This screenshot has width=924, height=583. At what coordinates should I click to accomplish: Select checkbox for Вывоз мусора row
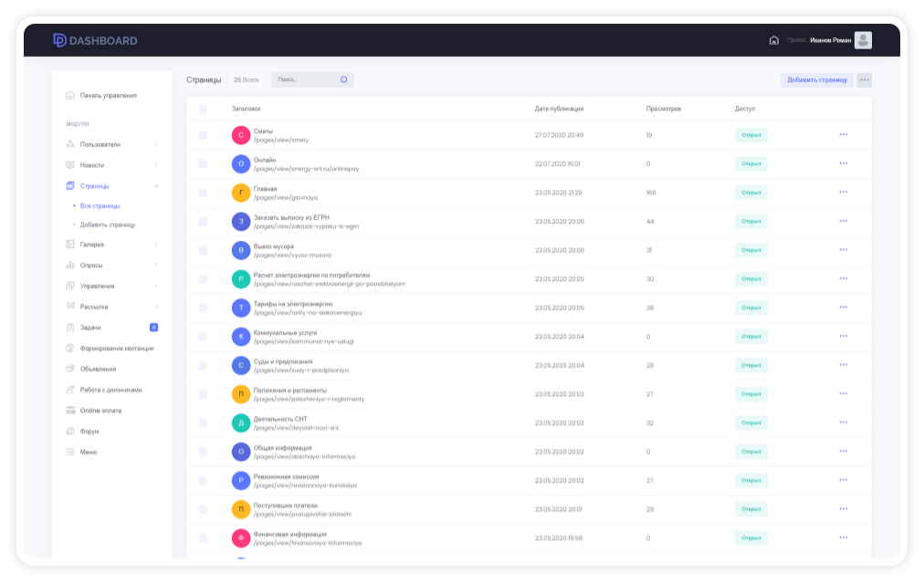click(203, 250)
